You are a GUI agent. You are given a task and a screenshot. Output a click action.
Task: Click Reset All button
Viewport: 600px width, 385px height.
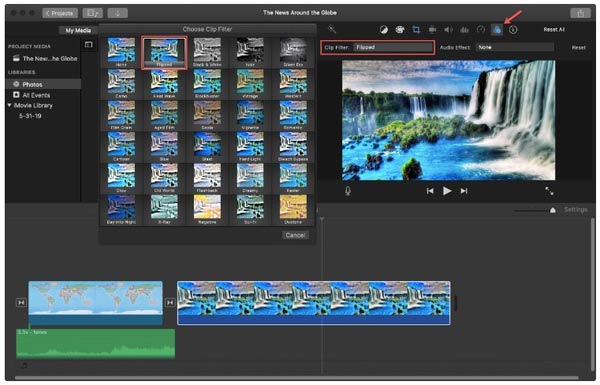coord(554,29)
